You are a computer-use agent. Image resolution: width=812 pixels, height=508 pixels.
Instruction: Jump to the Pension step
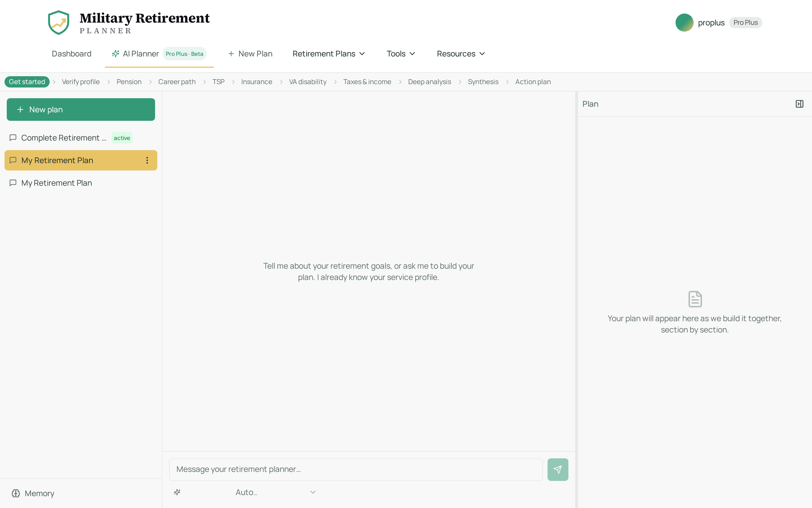tap(129, 82)
